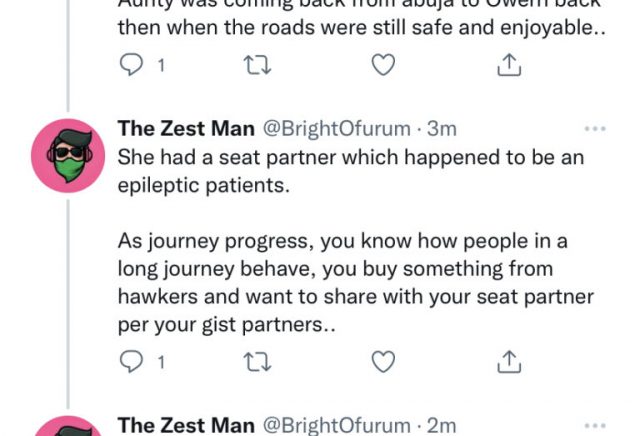Viewport: 640px width, 436px height.
Task: Open The Zest Man avatar on the 3m tweet
Action: [x=68, y=155]
